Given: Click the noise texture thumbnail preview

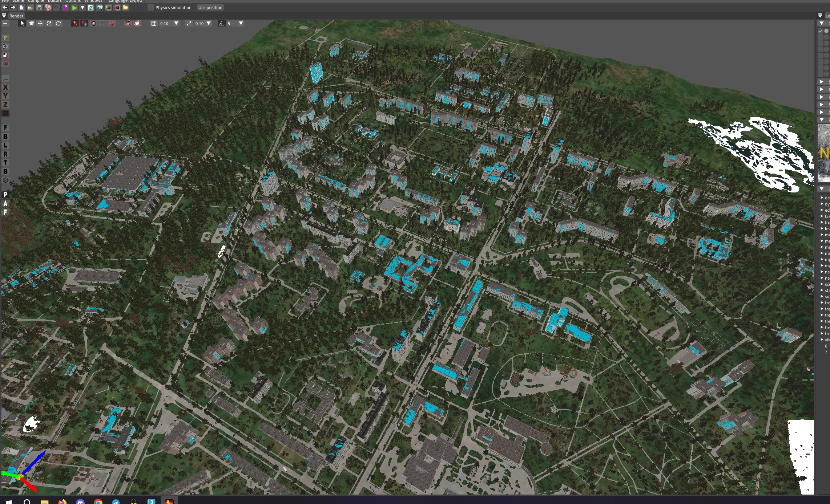Looking at the screenshot, I should pos(824,153).
